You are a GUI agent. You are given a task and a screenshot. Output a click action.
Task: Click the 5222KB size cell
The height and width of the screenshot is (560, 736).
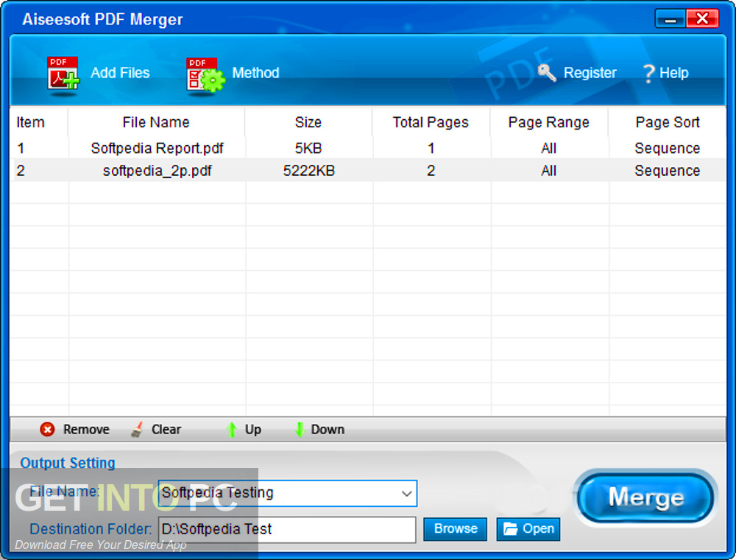tap(309, 171)
